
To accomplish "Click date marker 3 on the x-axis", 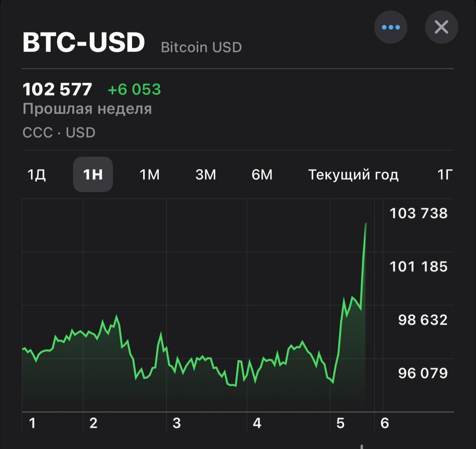I will 177,423.
